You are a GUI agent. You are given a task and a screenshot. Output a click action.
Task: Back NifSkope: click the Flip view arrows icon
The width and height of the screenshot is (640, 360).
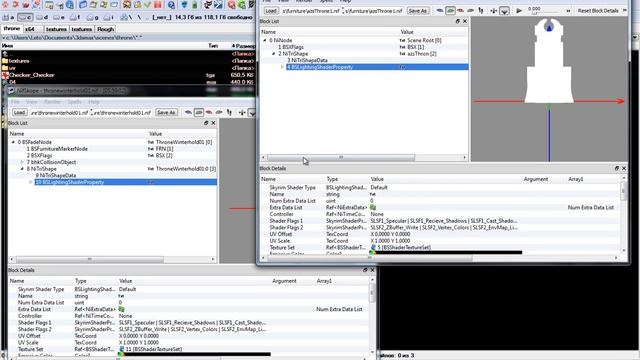tap(242, 112)
